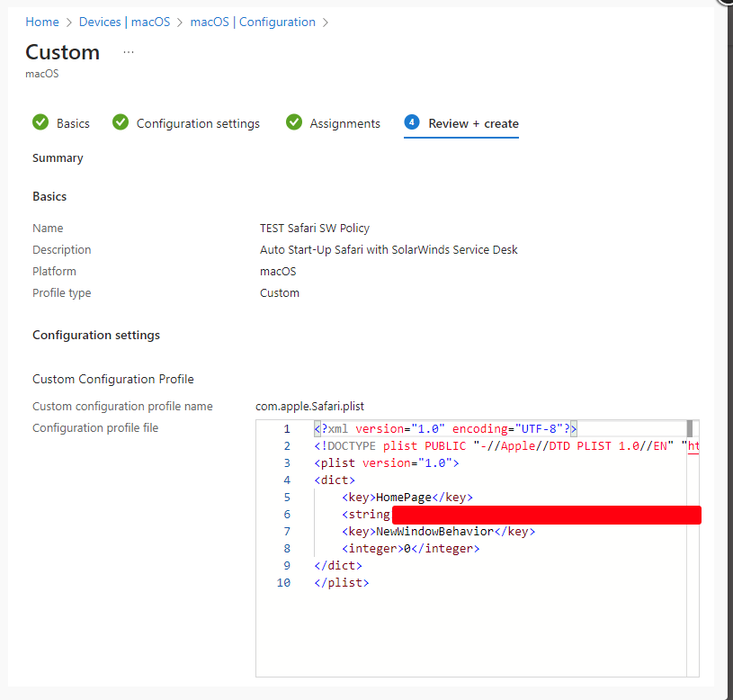Switch to the Configuration settings step
This screenshot has height=700, width=733.
(x=198, y=123)
